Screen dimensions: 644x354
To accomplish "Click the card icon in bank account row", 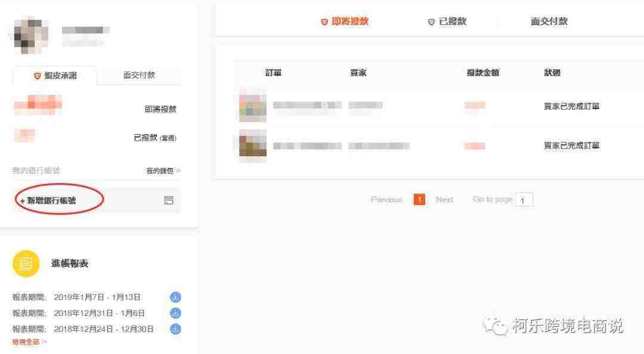I will point(168,200).
